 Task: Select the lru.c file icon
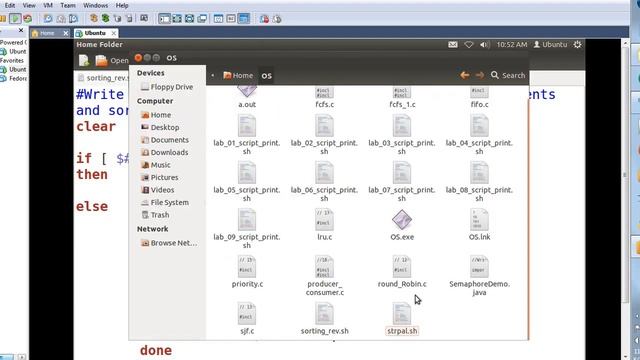(x=324, y=220)
